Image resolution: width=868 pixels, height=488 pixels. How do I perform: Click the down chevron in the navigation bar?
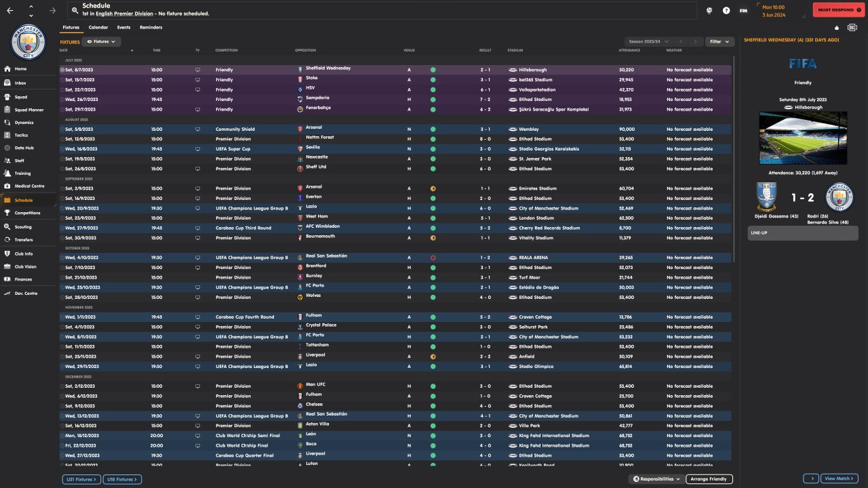tap(31, 15)
